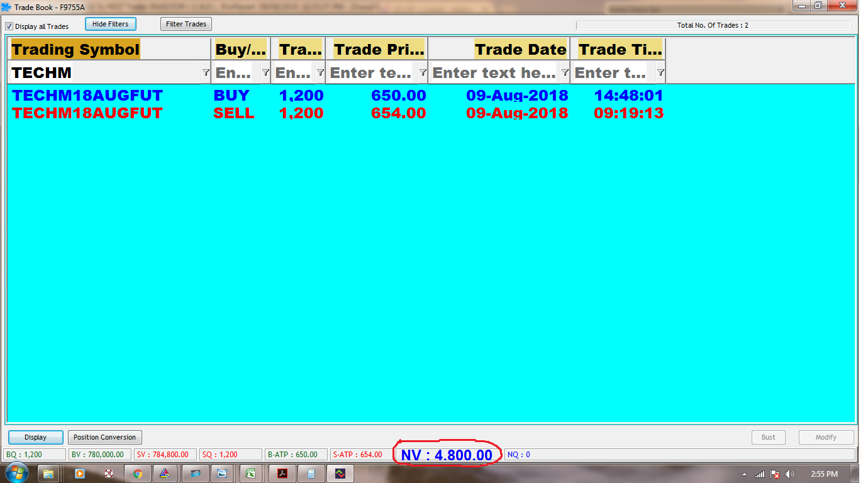
Task: Open the Trade Price column filter funnel
Action: point(423,73)
